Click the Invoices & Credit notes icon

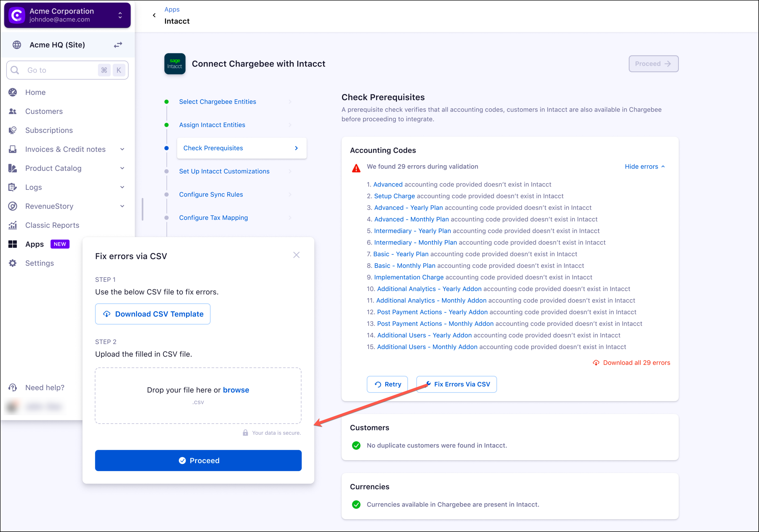coord(13,149)
